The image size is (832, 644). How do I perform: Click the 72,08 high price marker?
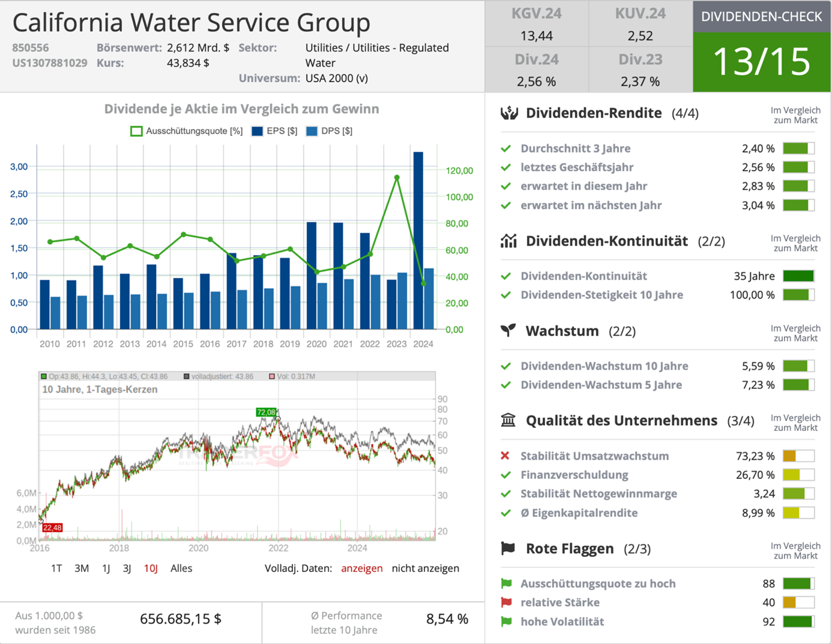(x=266, y=412)
